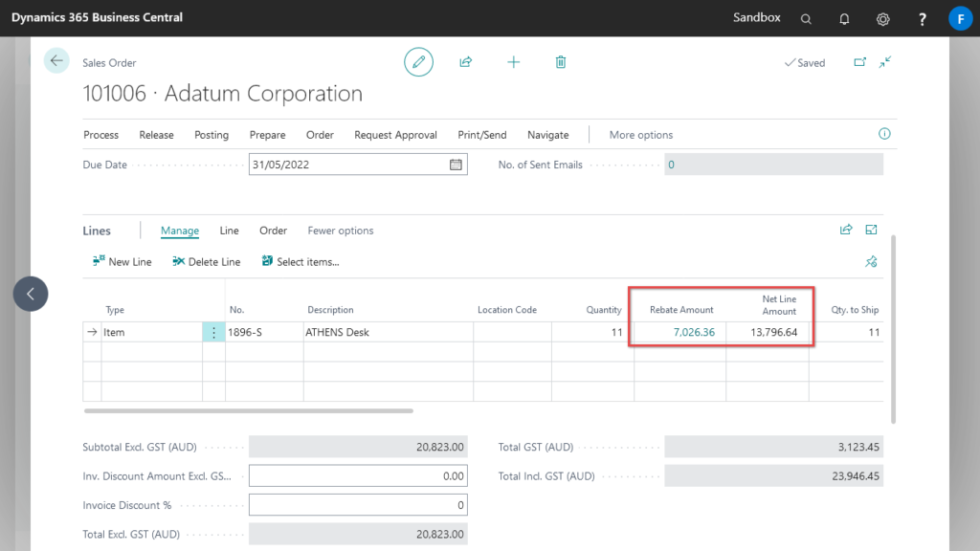Click the No. cell 1896-S
The height and width of the screenshot is (551, 980).
point(264,332)
